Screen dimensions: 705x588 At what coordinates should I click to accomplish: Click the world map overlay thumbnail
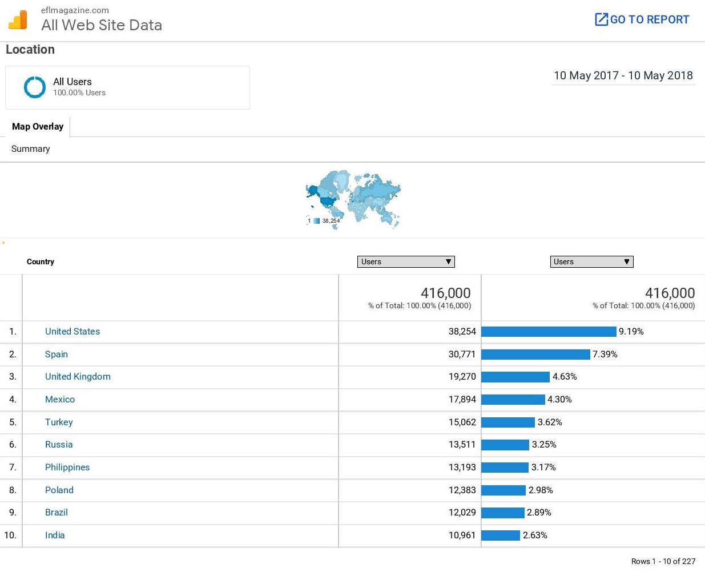click(x=354, y=197)
